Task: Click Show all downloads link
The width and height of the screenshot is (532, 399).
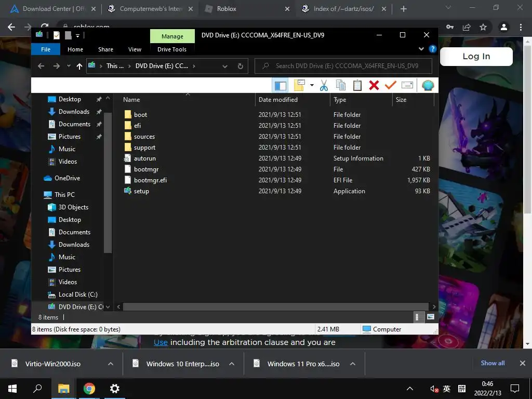Action: (x=493, y=363)
